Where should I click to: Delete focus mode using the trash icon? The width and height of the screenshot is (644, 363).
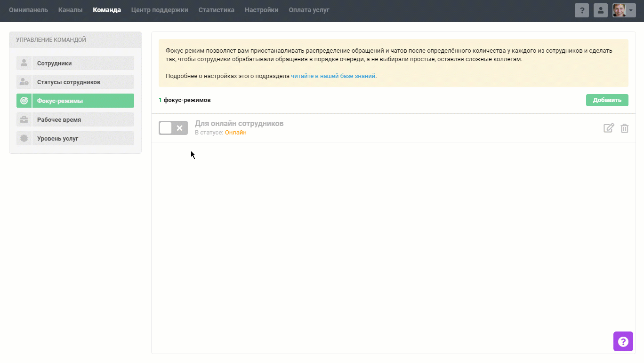pos(624,128)
